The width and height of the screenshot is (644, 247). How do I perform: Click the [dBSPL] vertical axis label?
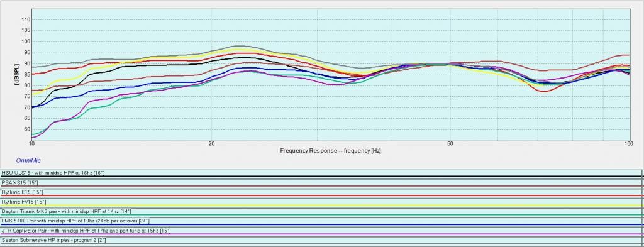(x=17, y=74)
